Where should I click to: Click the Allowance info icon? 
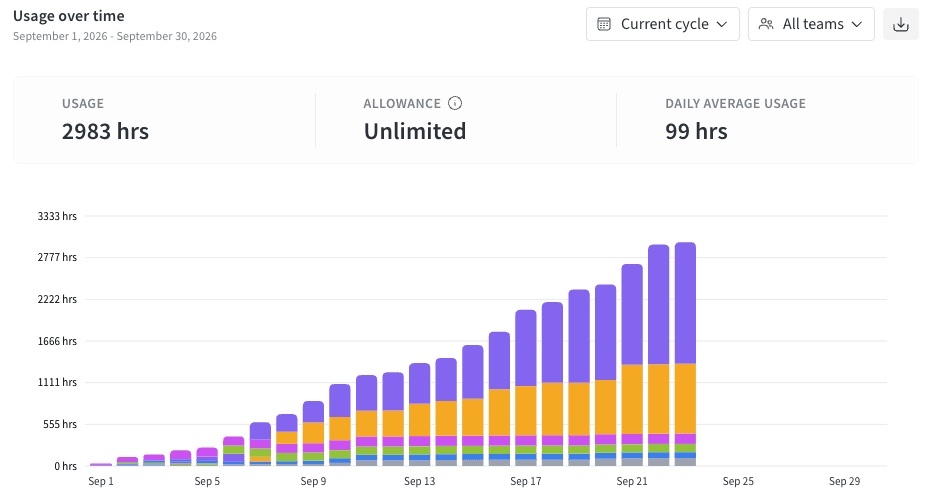click(x=455, y=103)
